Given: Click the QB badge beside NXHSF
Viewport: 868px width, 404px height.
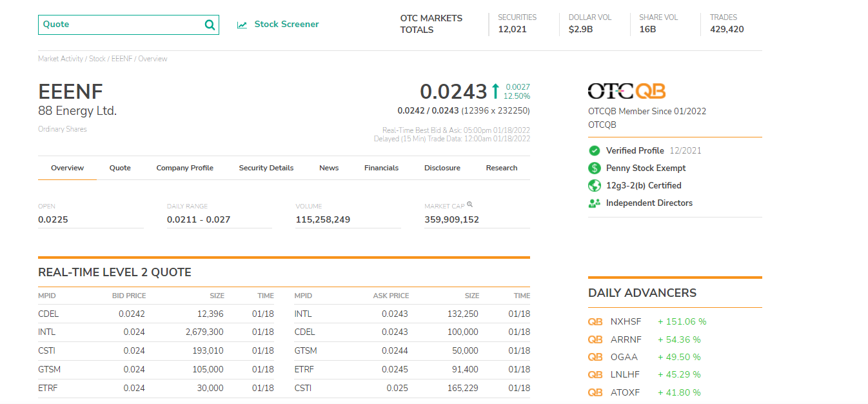Looking at the screenshot, I should (595, 321).
